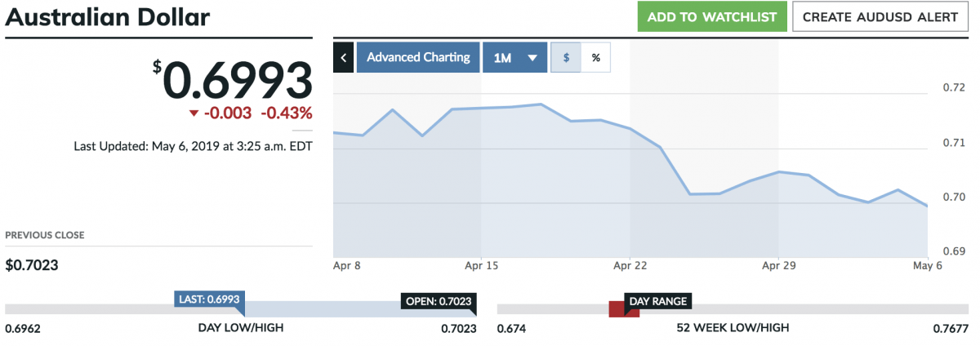Collapse chart panel with left chevron
The image size is (980, 346).
click(343, 58)
